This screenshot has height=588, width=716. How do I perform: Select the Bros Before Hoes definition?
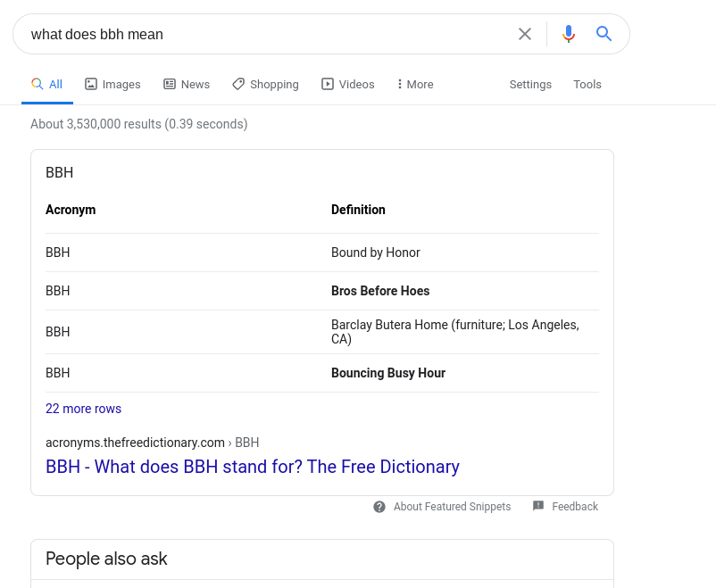(x=380, y=291)
